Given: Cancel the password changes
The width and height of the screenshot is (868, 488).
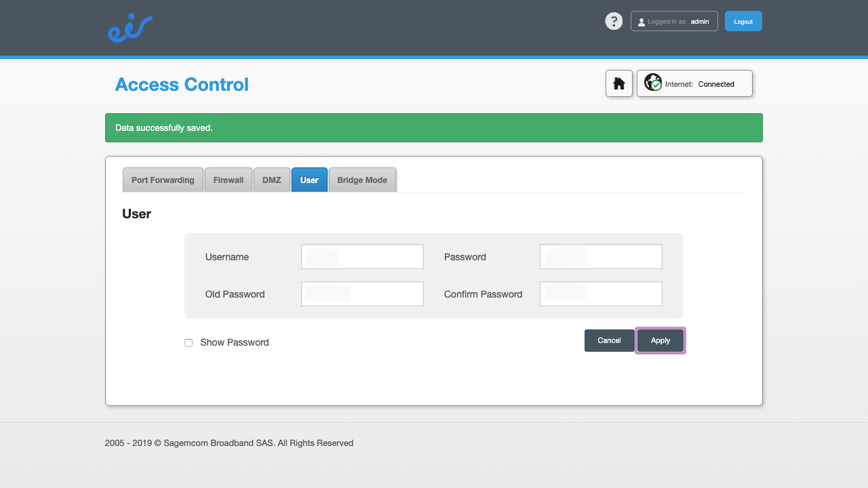Looking at the screenshot, I should (x=609, y=340).
